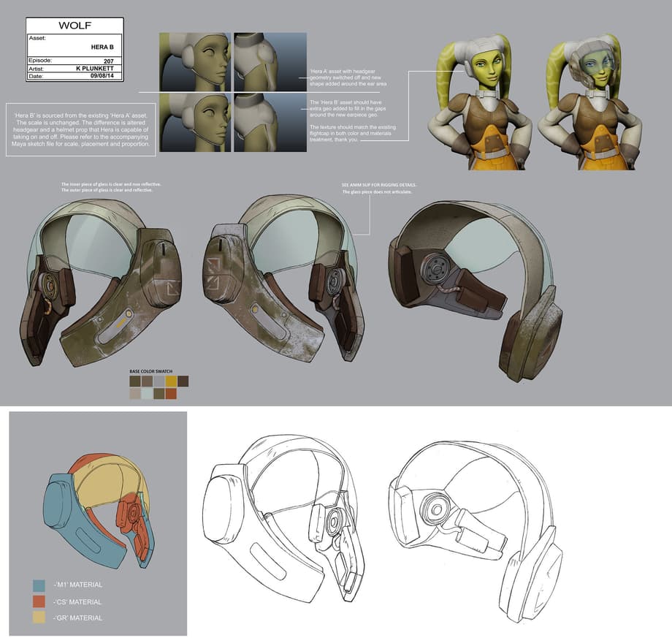Open the top-left Maya face render thumbnail
672x638 pixels.
click(x=195, y=61)
